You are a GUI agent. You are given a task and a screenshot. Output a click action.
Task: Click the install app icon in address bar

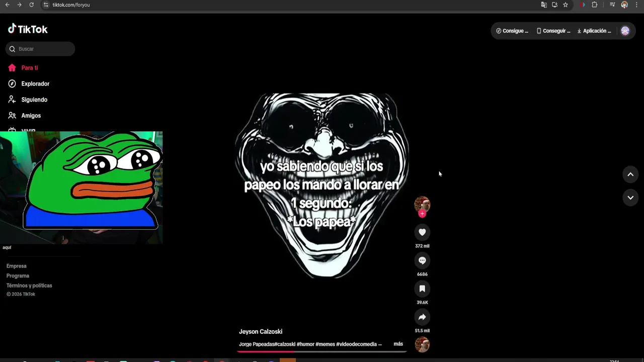click(554, 5)
